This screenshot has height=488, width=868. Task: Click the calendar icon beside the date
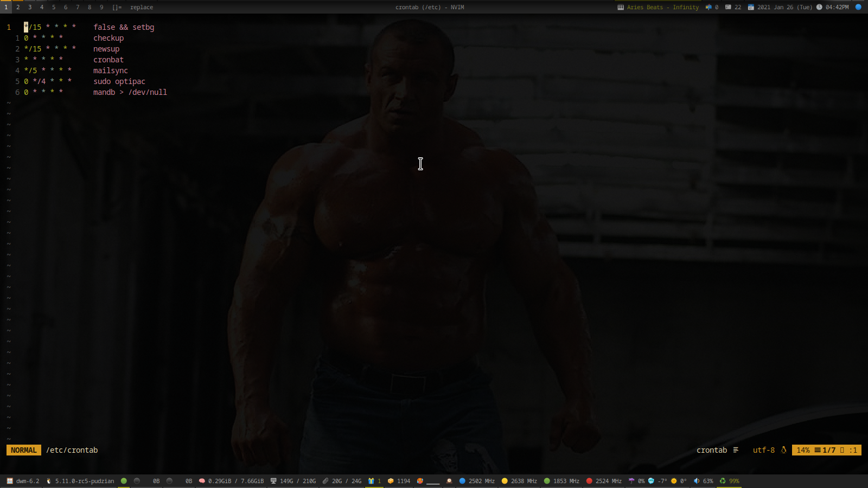[751, 7]
